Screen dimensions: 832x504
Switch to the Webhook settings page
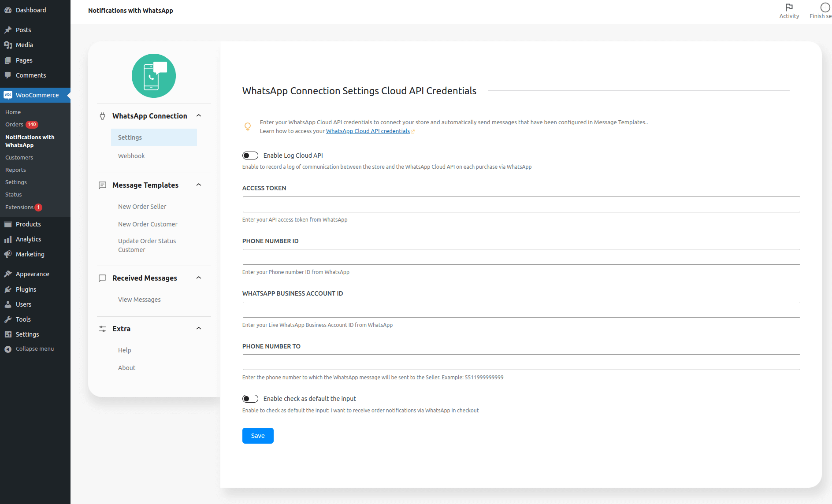click(131, 156)
